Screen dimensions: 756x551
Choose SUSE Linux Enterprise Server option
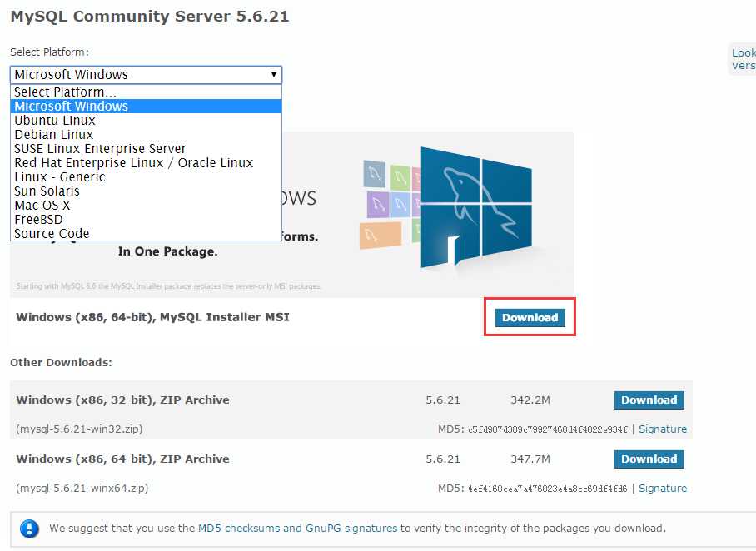tap(146, 148)
